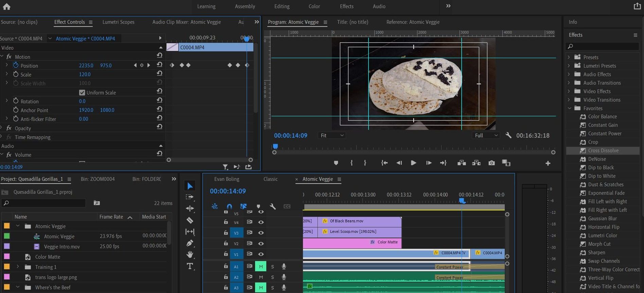Select Cross Dissolve effect
This screenshot has width=644, height=293.
(603, 151)
